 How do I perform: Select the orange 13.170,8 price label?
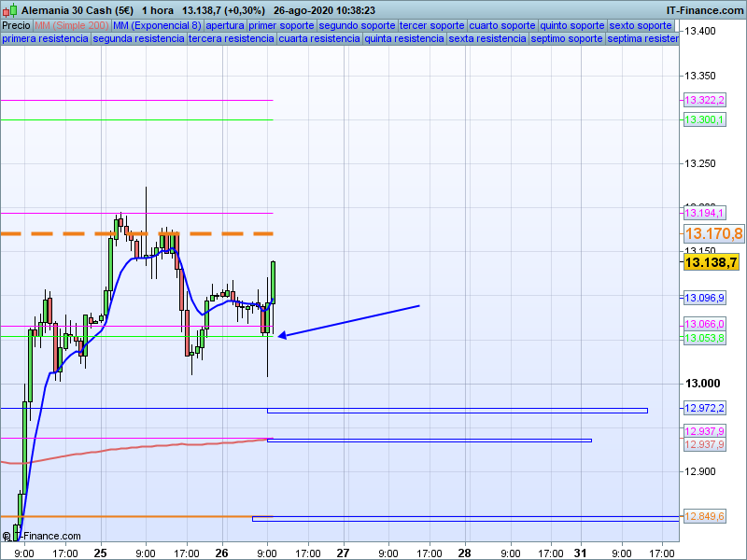[713, 233]
